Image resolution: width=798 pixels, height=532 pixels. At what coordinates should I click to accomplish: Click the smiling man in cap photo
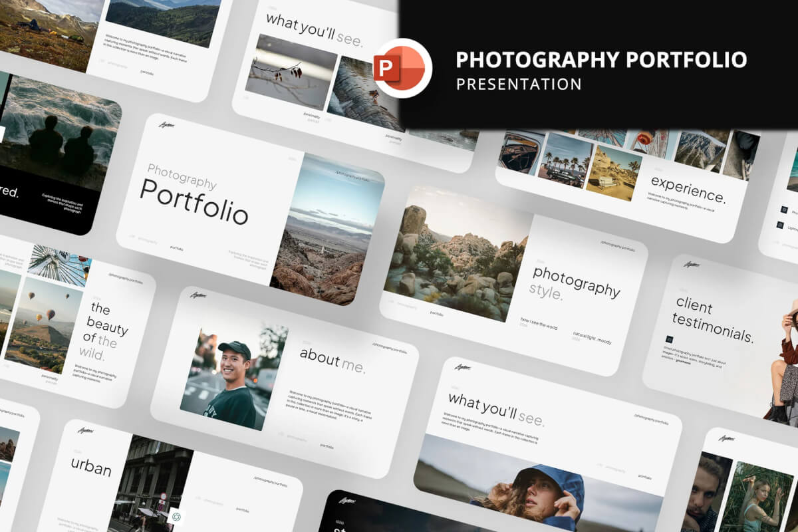pos(233,376)
